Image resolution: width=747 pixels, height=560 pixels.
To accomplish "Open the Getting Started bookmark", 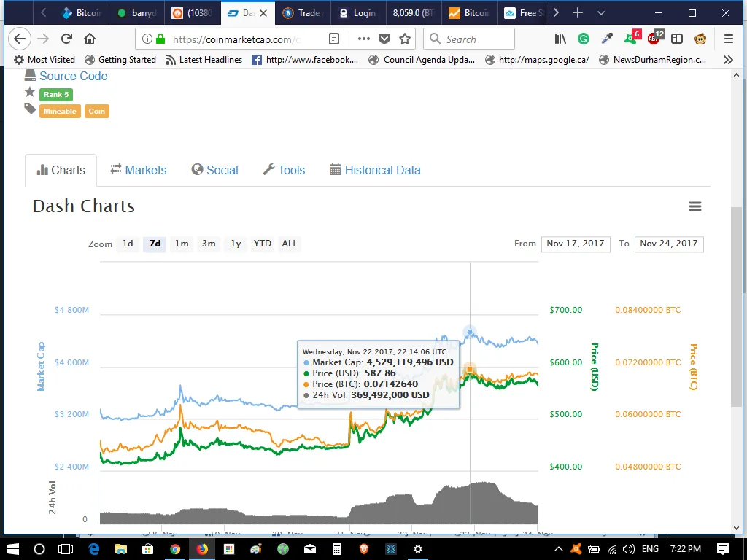I will point(120,60).
